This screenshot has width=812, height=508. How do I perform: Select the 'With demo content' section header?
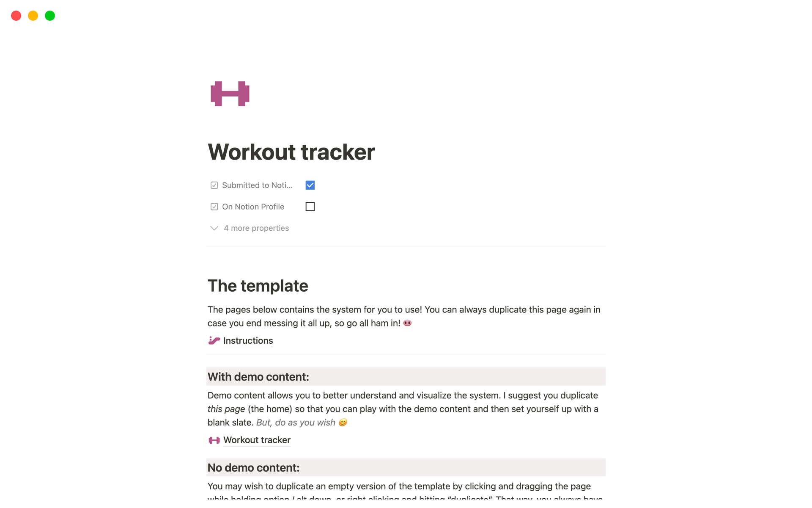(x=258, y=377)
